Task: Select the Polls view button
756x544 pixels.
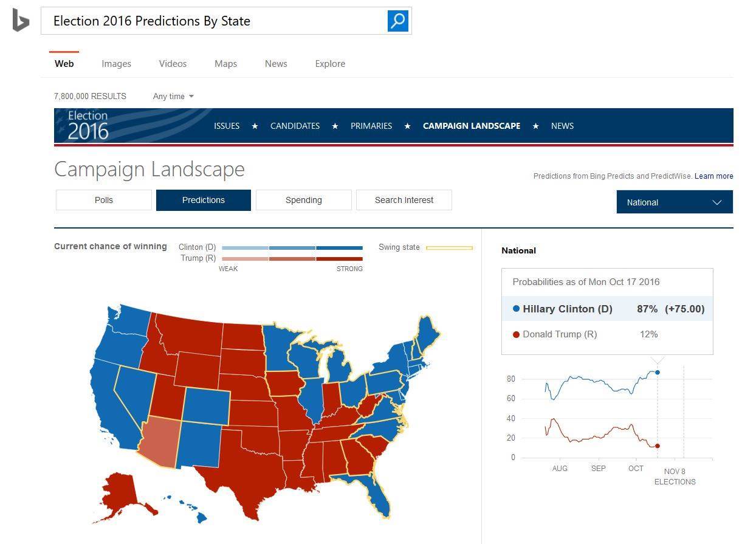Action: [x=104, y=200]
